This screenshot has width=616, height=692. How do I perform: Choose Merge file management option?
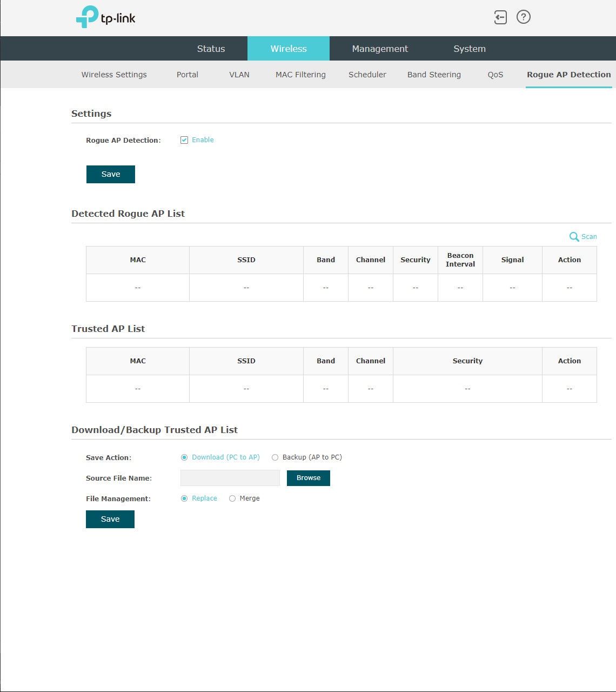pyautogui.click(x=232, y=498)
